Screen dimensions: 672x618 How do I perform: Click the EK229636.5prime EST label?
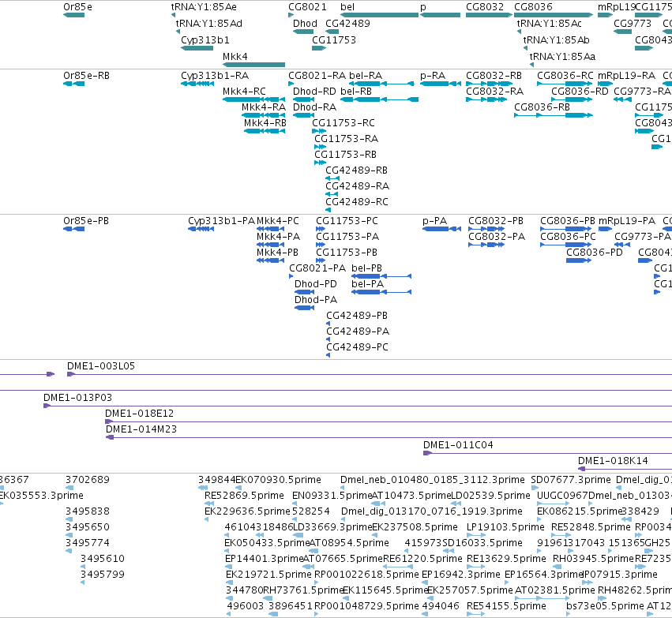coord(247,511)
